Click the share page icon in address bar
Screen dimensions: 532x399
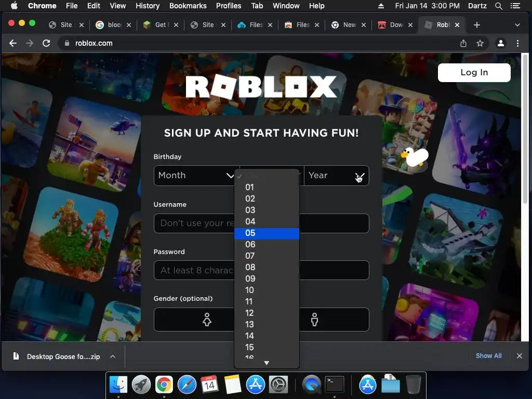(x=463, y=43)
